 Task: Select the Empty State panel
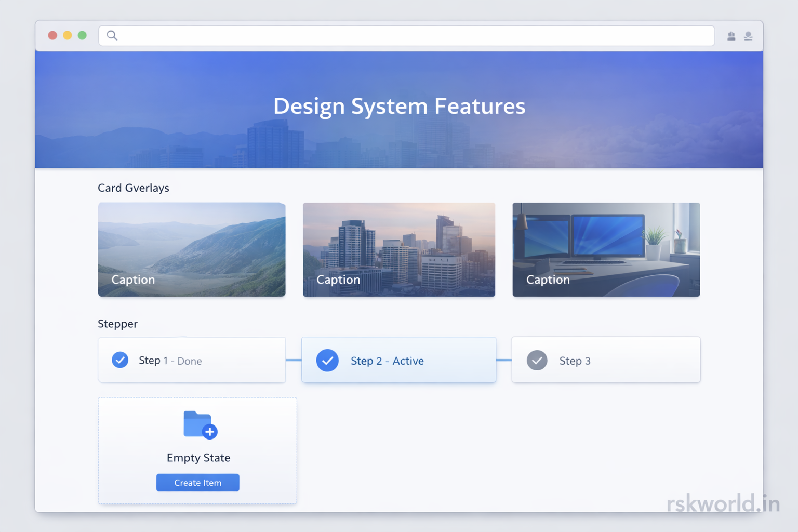tap(197, 450)
